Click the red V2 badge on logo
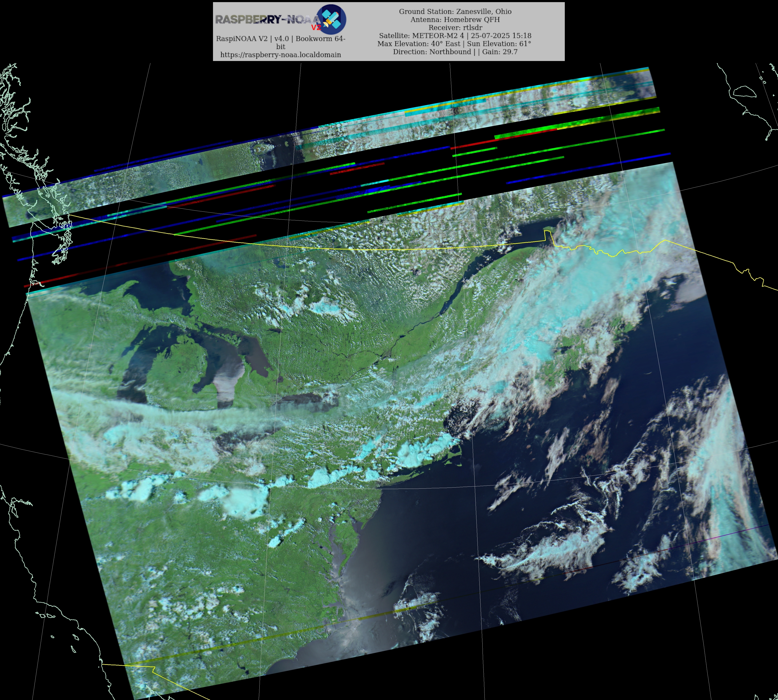This screenshot has height=700, width=778. pyautogui.click(x=316, y=28)
